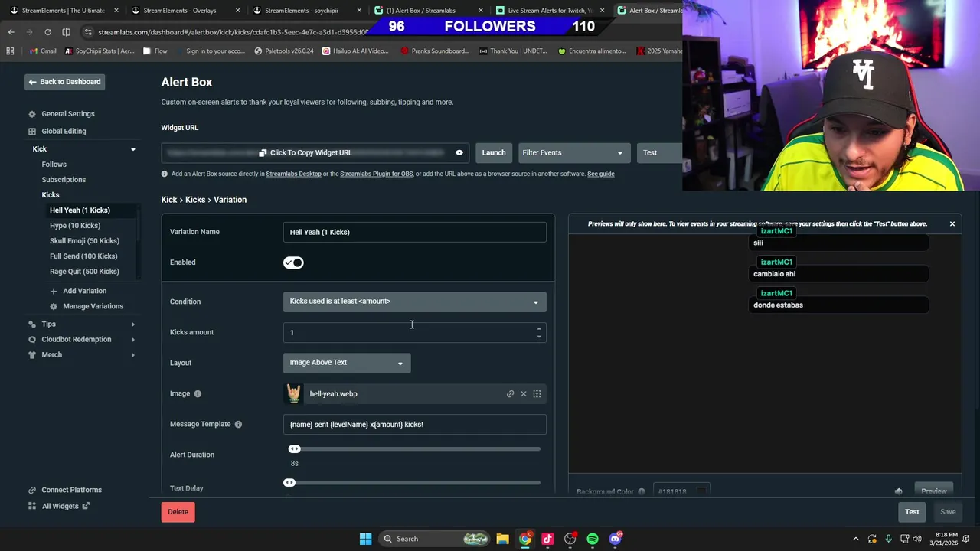Screen dimensions: 980x551
Task: Select Kicks alert category in sidebar
Action: tap(50, 195)
